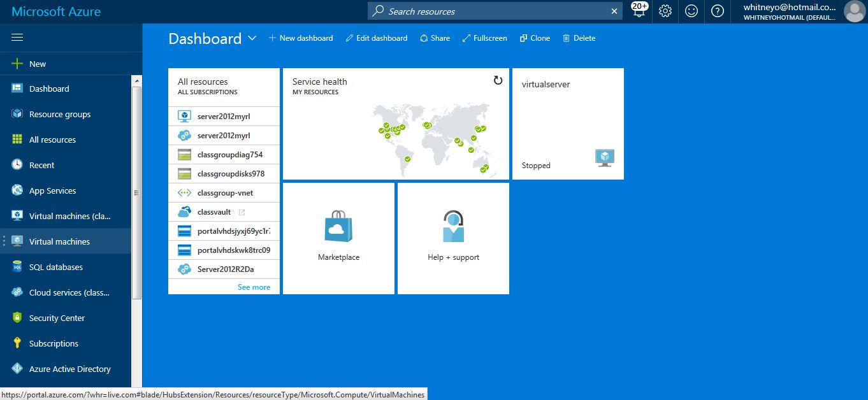The height and width of the screenshot is (400, 868).
Task: Clone the dashboard
Action: pos(535,38)
